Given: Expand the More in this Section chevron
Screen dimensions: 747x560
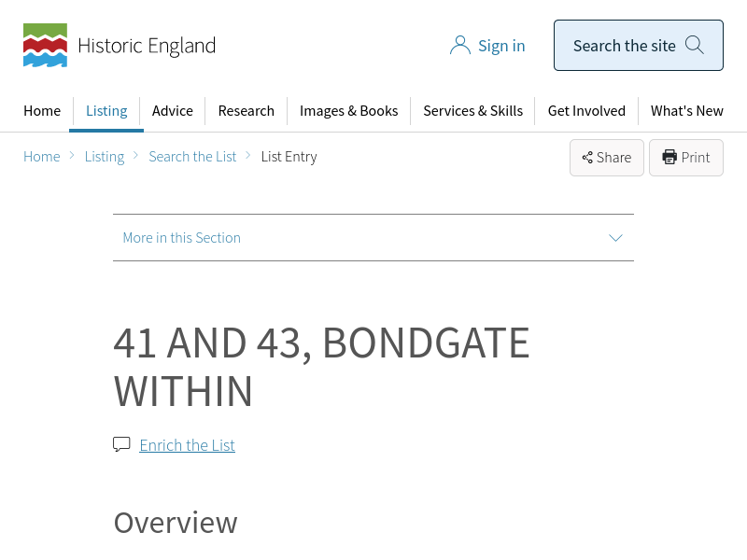Looking at the screenshot, I should [615, 238].
